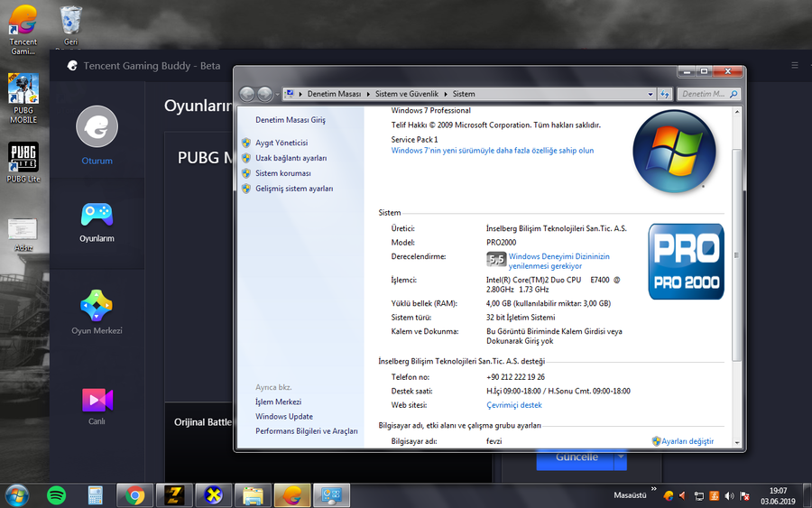Expand the address bar history dropdown

click(x=651, y=94)
